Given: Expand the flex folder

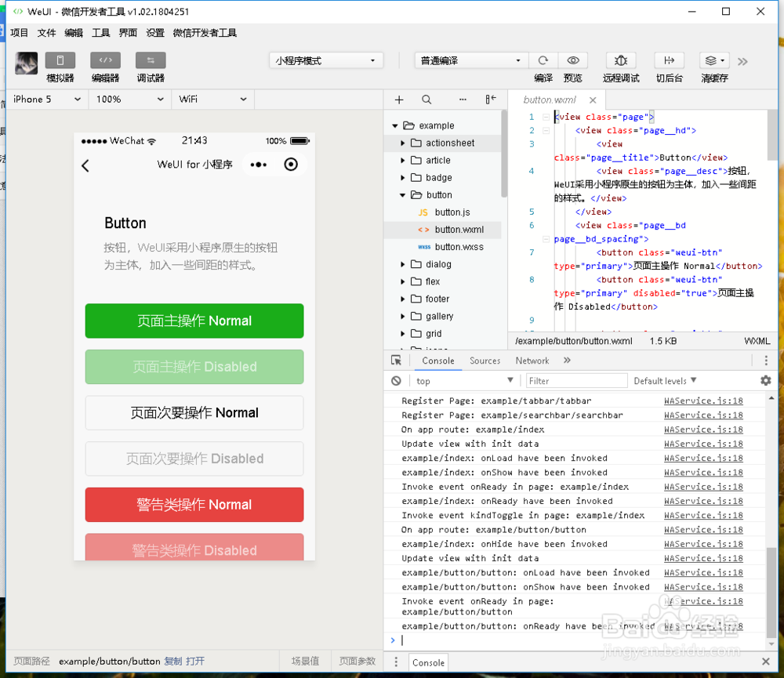Looking at the screenshot, I should click(402, 281).
